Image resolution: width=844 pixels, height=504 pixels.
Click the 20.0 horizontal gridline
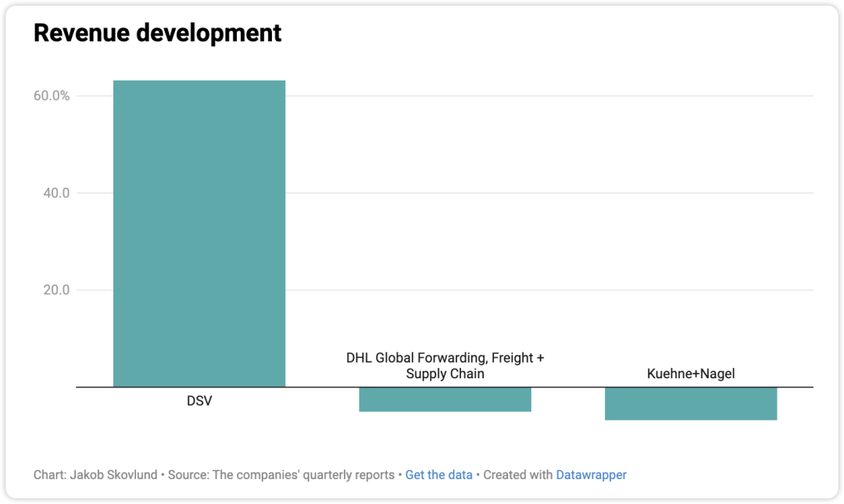pyautogui.click(x=547, y=290)
